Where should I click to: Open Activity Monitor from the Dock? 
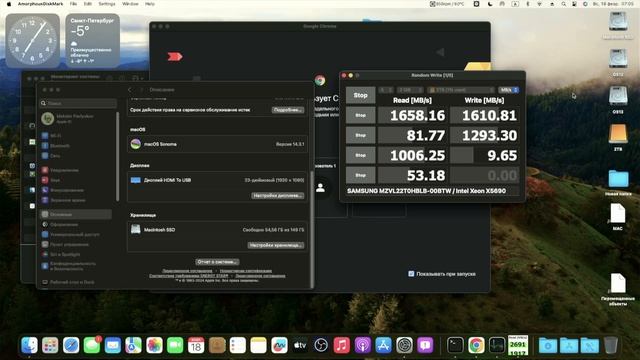click(497, 345)
